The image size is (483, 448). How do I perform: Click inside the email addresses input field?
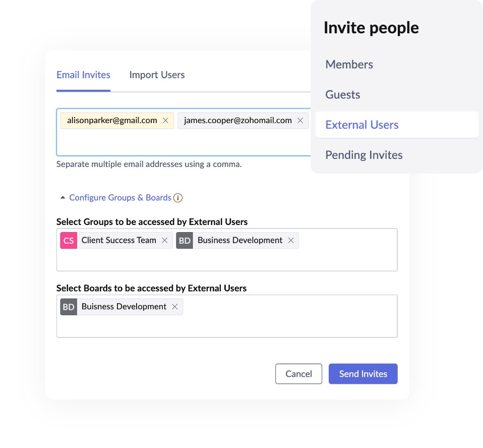point(184,142)
